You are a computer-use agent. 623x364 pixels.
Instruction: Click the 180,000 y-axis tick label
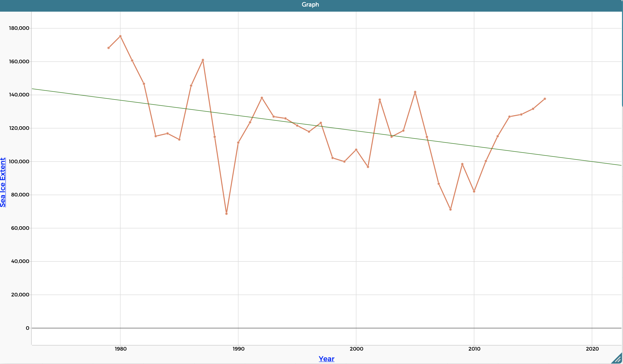(x=19, y=28)
